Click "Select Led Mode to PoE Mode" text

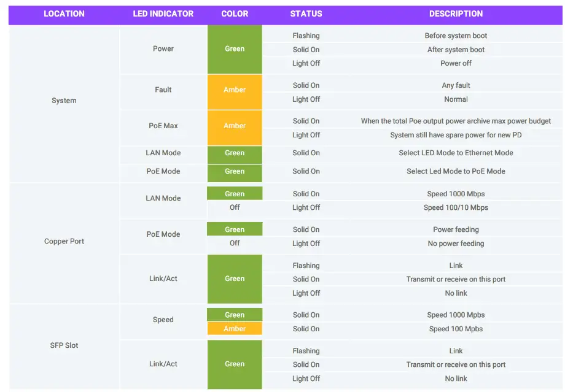[x=456, y=171]
